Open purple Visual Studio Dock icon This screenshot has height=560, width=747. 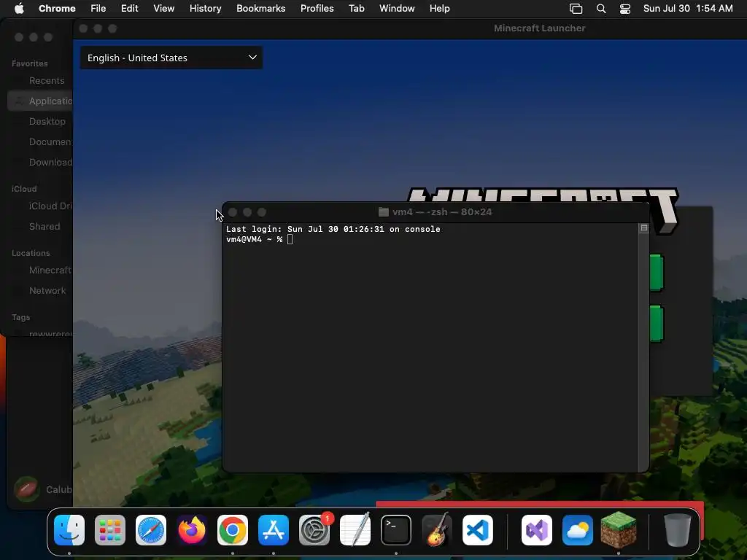pos(537,530)
